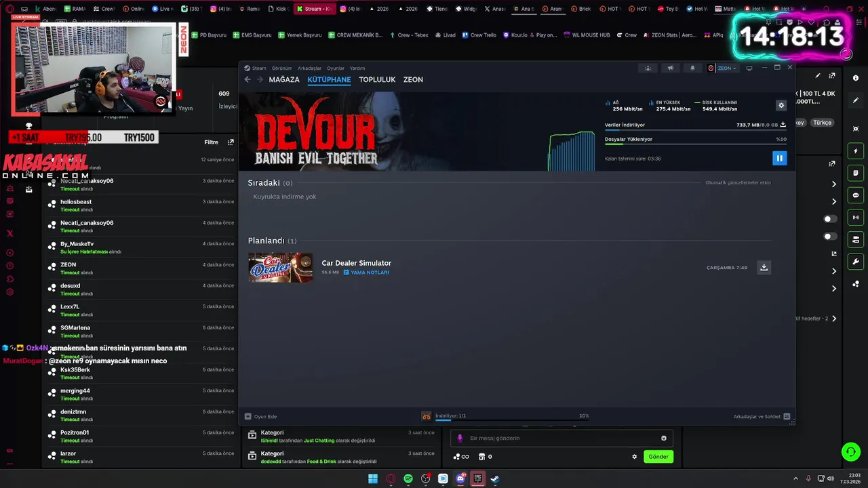Click lightning quick-actions icon in right sidebar
The image size is (868, 488).
[856, 150]
